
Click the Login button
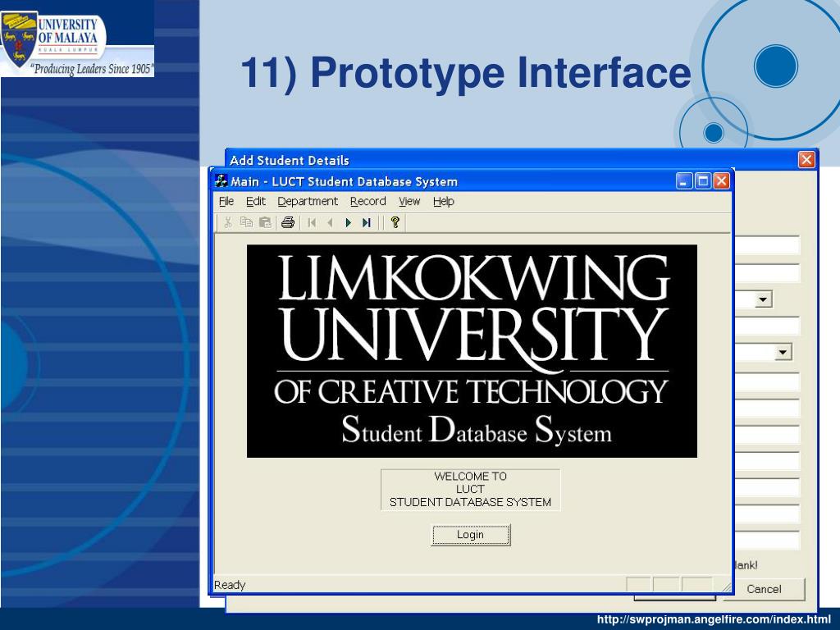click(x=470, y=535)
